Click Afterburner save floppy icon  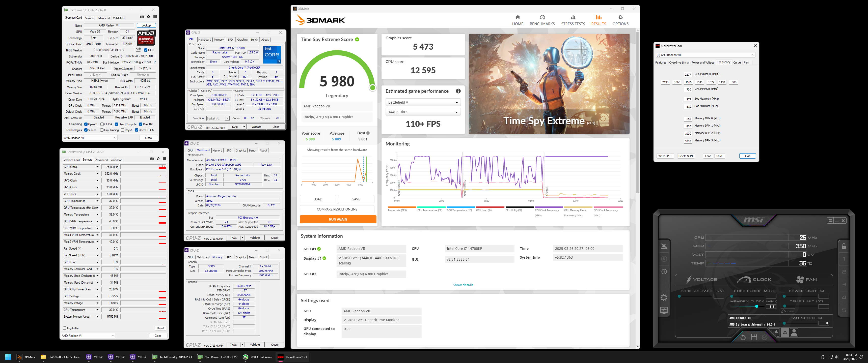coord(754,337)
